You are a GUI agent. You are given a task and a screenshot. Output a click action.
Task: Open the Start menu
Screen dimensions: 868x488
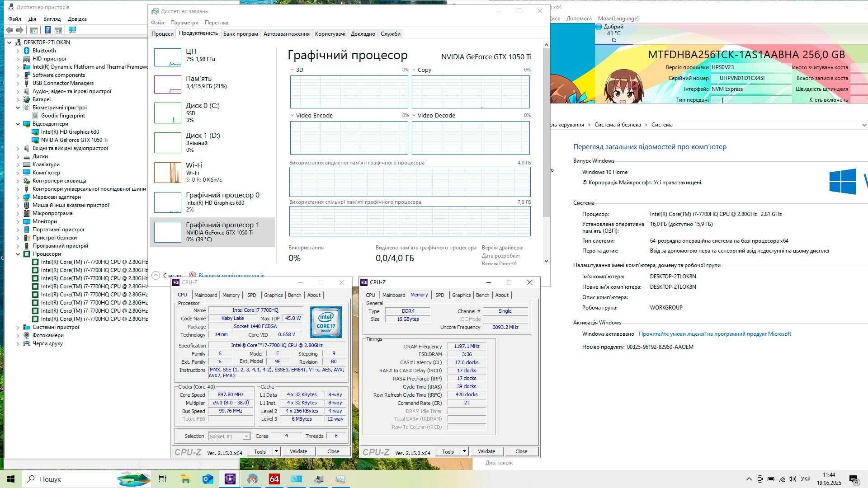point(11,479)
